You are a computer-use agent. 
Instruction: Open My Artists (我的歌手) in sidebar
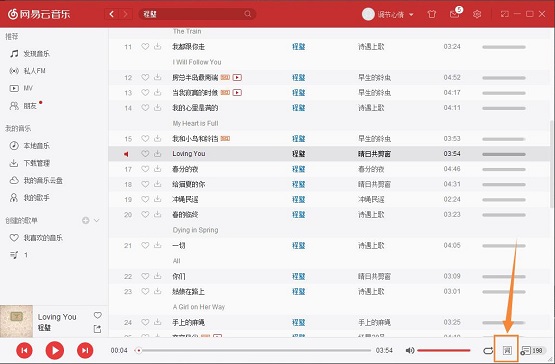[x=29, y=198]
